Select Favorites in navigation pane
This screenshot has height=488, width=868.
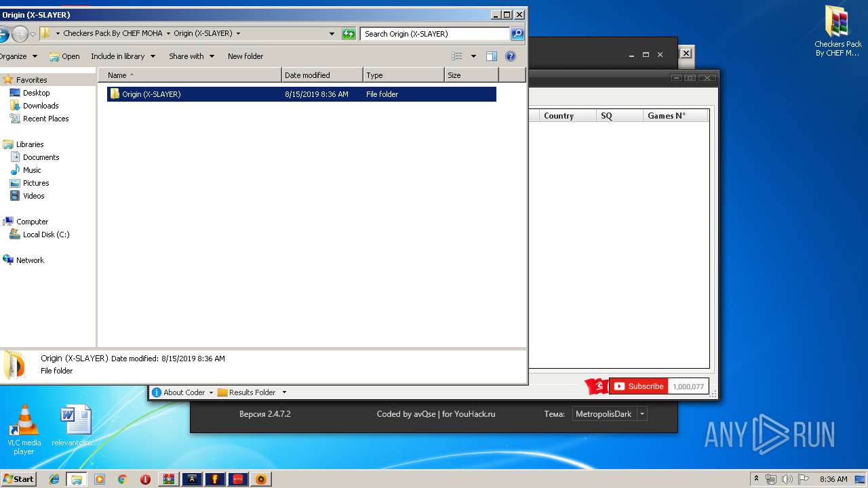pyautogui.click(x=31, y=80)
